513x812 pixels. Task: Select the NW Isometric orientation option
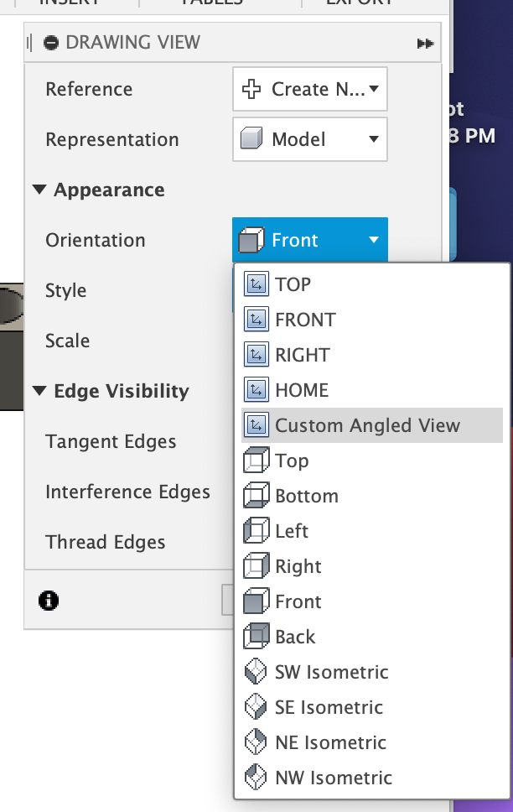(319, 777)
